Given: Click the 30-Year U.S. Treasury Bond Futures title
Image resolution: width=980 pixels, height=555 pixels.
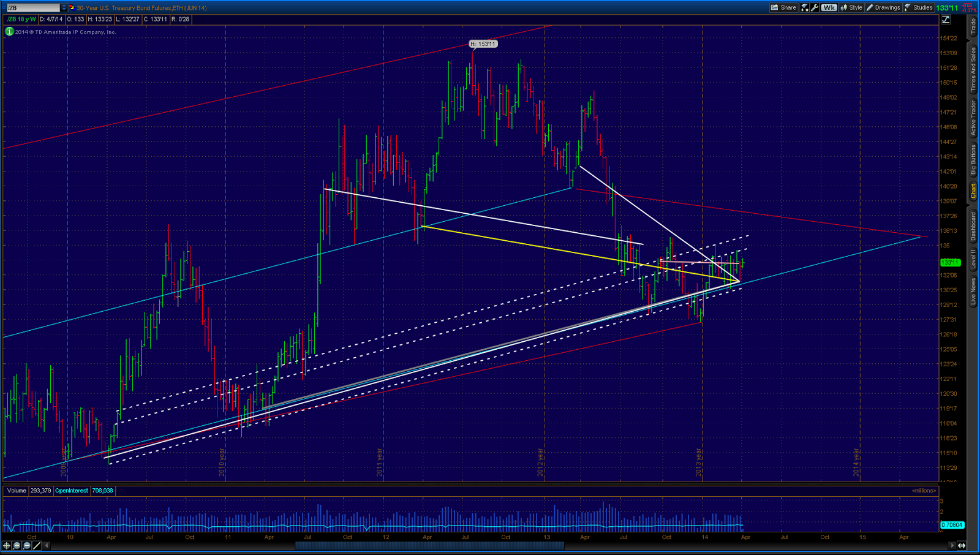Looking at the screenshot, I should click(142, 8).
